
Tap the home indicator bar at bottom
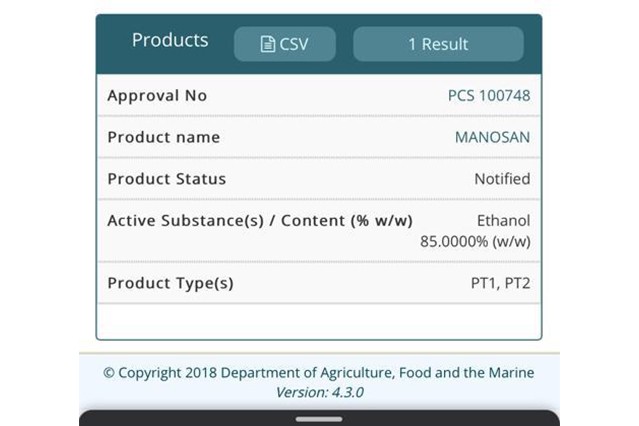pyautogui.click(x=319, y=418)
